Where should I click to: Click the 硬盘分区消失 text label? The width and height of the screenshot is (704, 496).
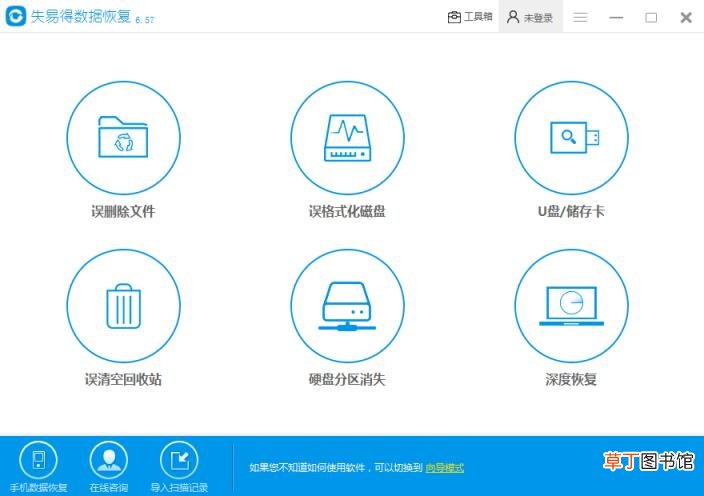click(347, 380)
